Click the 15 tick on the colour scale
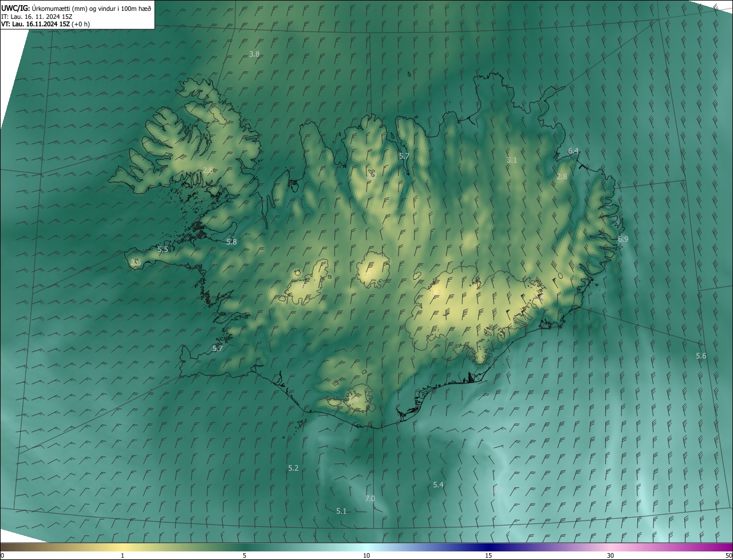Image resolution: width=733 pixels, height=560 pixels. point(488,556)
